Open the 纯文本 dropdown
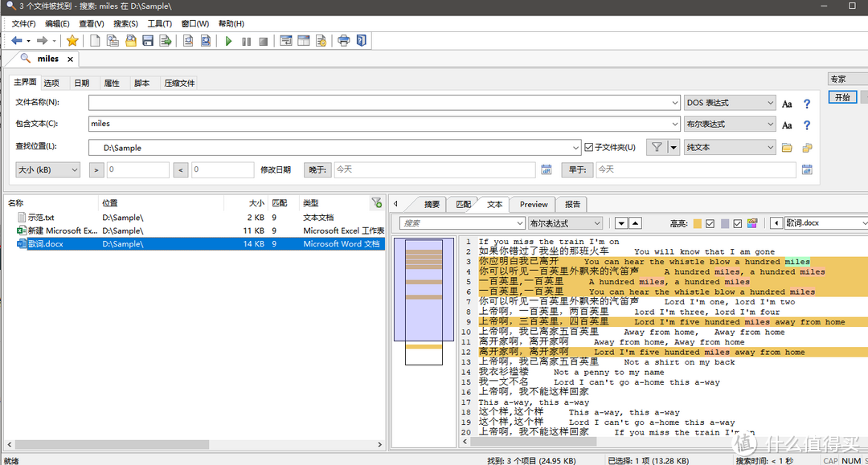The image size is (868, 465). pyautogui.click(x=730, y=147)
